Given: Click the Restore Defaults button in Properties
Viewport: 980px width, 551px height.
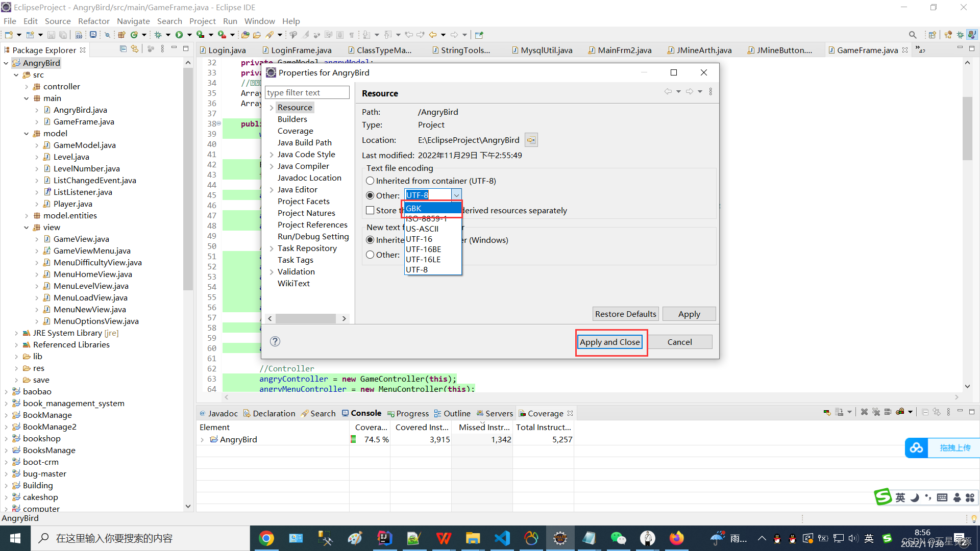Looking at the screenshot, I should 625,314.
